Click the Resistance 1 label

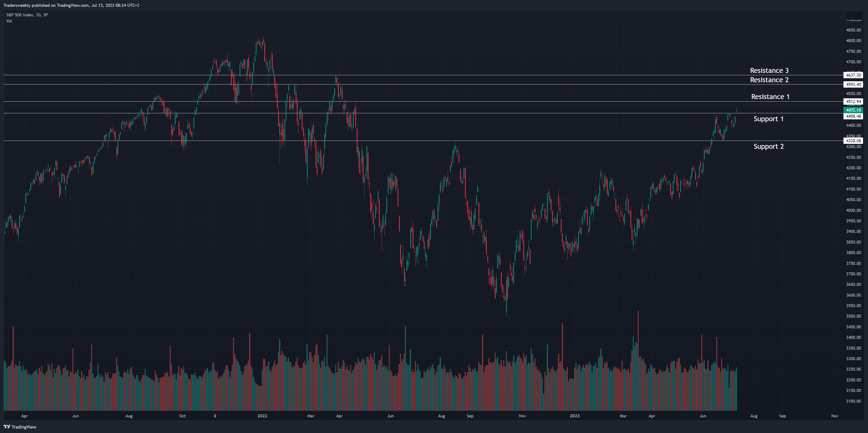[x=770, y=97]
